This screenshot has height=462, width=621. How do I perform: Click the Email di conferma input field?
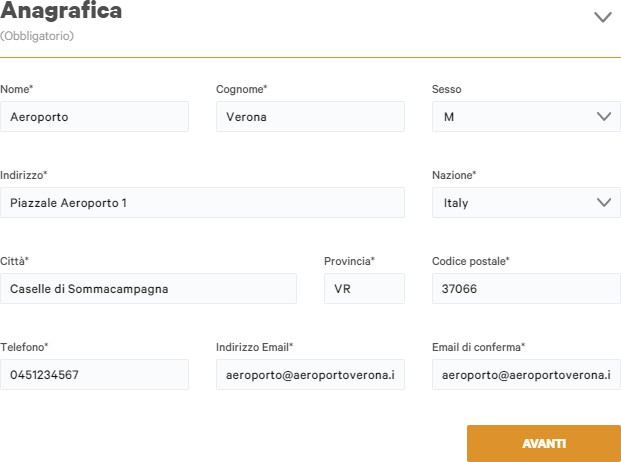(526, 375)
